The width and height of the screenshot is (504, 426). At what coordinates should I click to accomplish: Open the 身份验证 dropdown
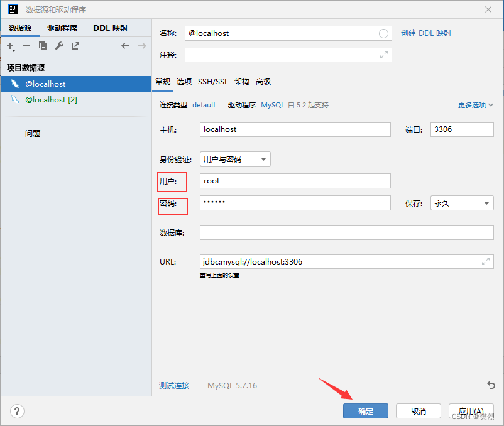pyautogui.click(x=235, y=159)
